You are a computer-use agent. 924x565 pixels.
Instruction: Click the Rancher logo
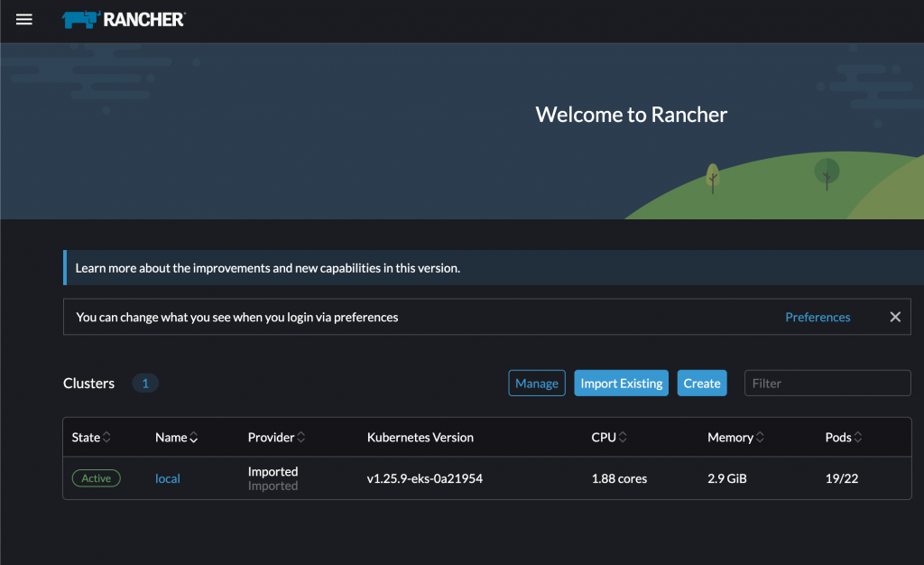(x=124, y=20)
